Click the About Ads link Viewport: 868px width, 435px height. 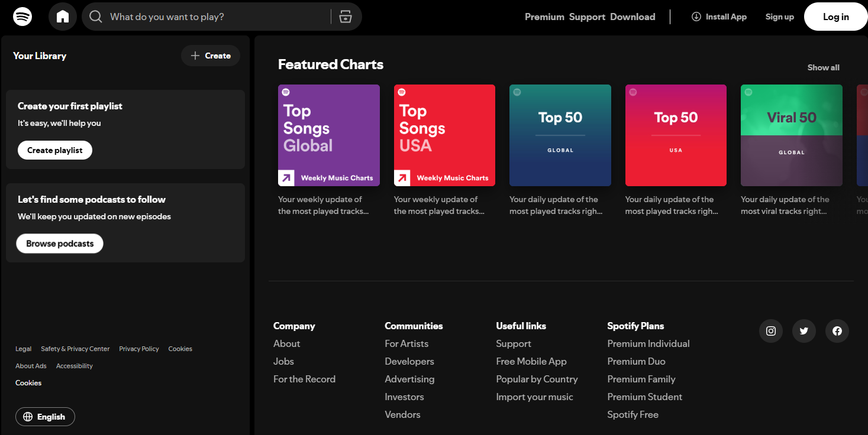[x=31, y=366]
